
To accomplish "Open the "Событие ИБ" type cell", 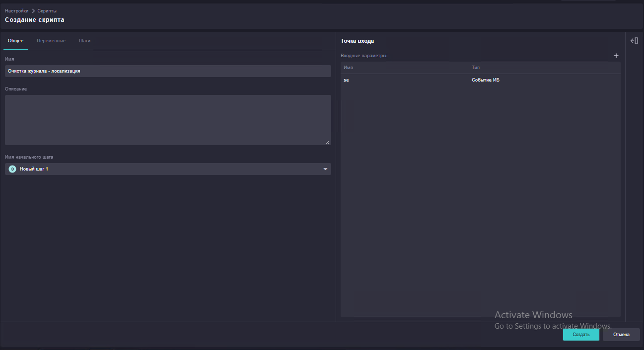I will pos(486,80).
